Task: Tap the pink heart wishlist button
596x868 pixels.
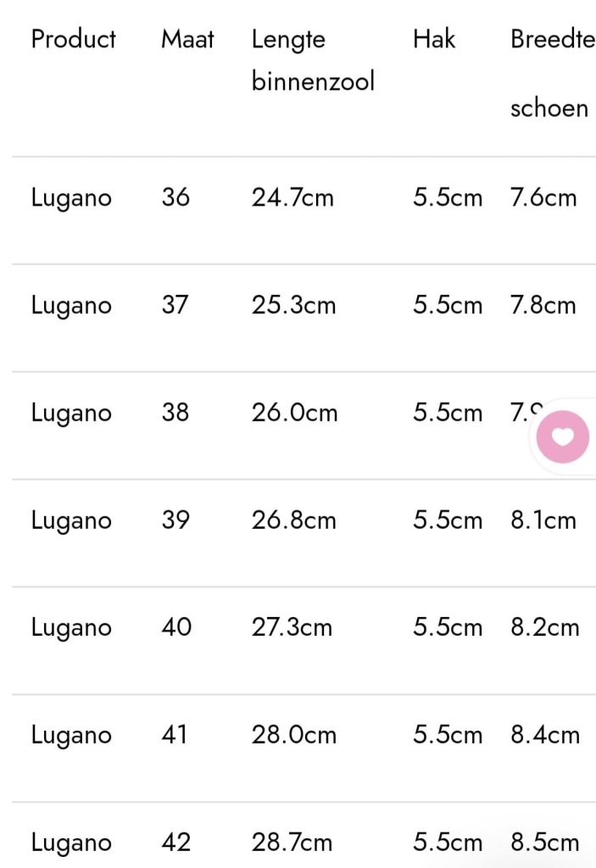Action: 563,437
